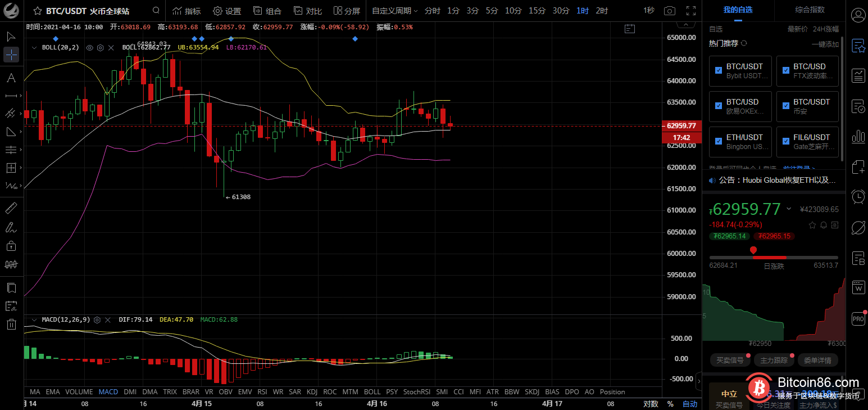This screenshot has width=868, height=410.
Task: Open the ruler measurement tool
Action: coord(11,209)
